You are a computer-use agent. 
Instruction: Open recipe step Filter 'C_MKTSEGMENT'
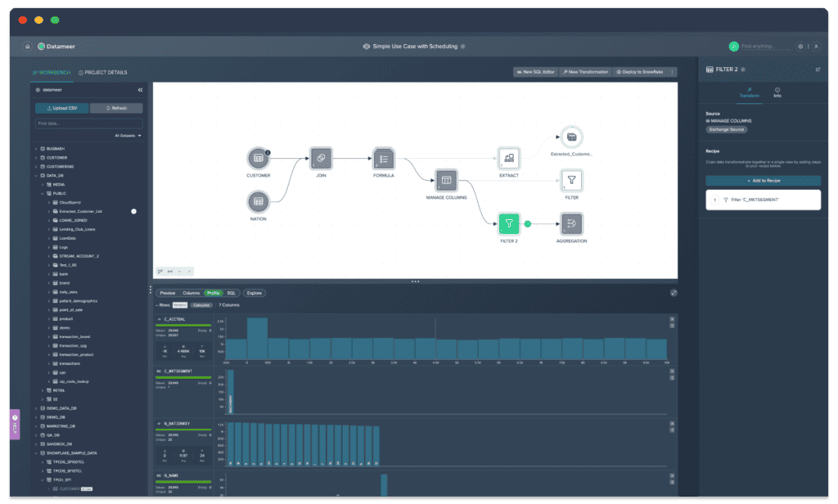pyautogui.click(x=764, y=200)
